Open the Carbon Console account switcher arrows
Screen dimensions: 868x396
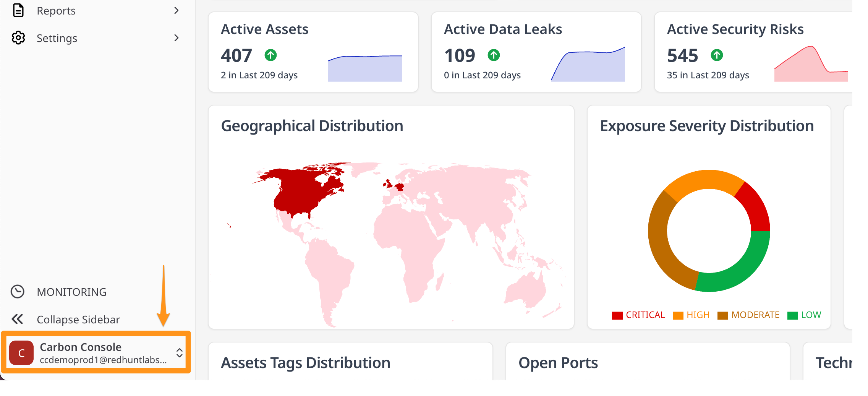pyautogui.click(x=179, y=353)
